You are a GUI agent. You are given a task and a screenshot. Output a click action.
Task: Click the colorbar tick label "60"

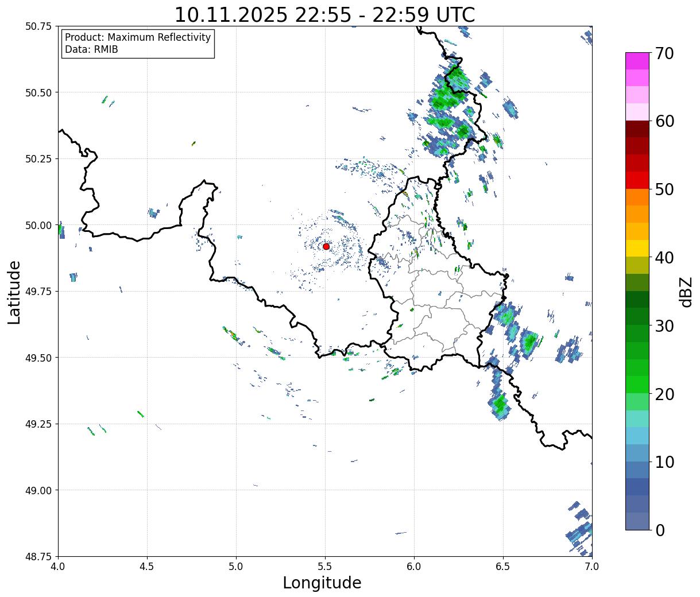point(665,121)
